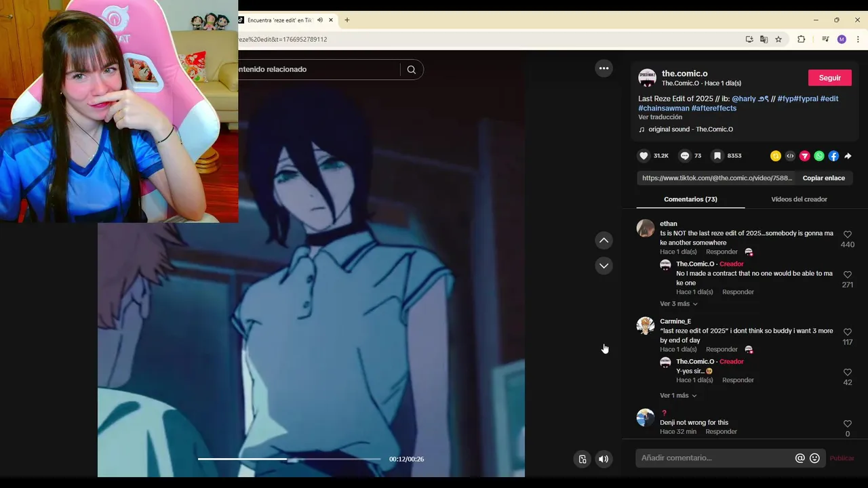This screenshot has height=488, width=868.
Task: Repost the video with the yellow icon
Action: tap(776, 156)
